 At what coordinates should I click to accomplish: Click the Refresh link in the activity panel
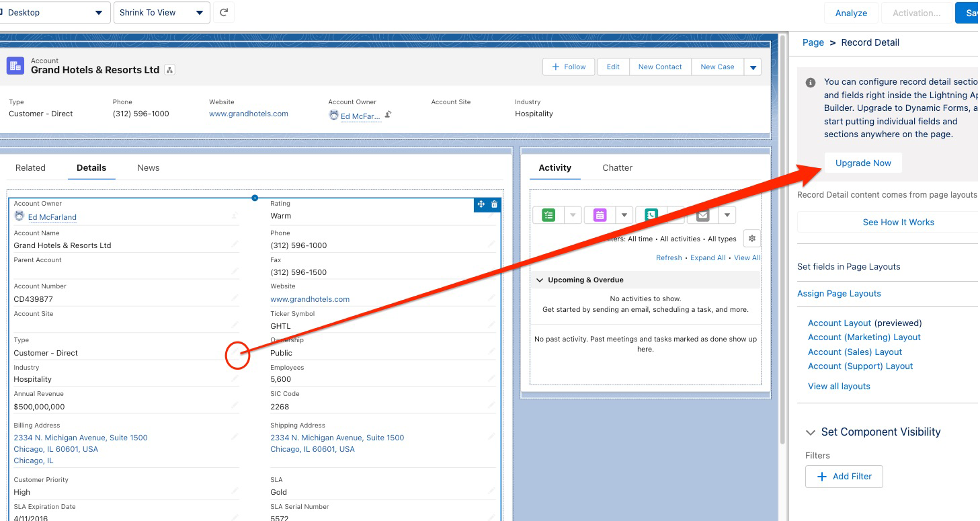[669, 258]
